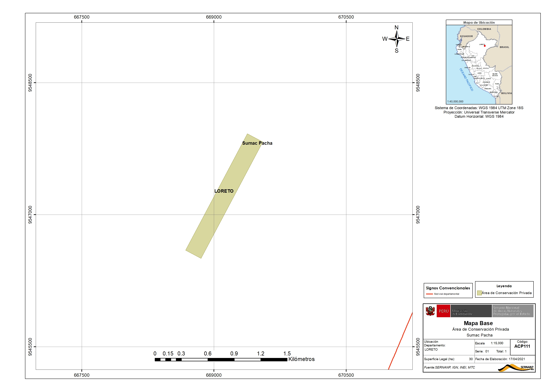Click the 'Ubicación Departamento:' label
Image resolution: width=555 pixels, height=392 pixels.
pos(435,344)
